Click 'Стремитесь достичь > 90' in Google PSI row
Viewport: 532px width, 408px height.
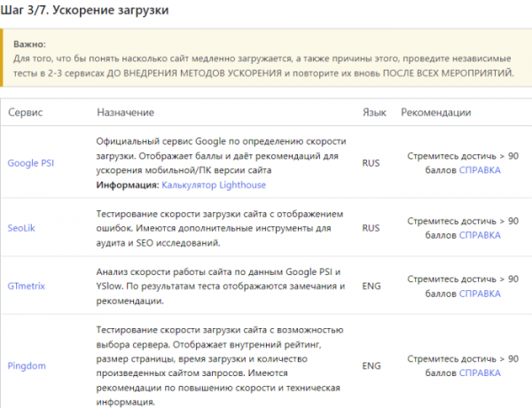tap(463, 156)
